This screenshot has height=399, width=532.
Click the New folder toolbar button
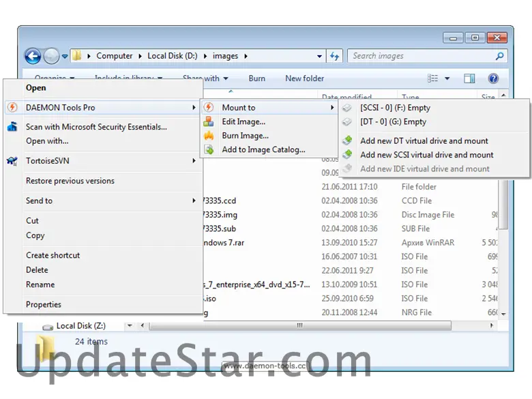click(x=304, y=78)
